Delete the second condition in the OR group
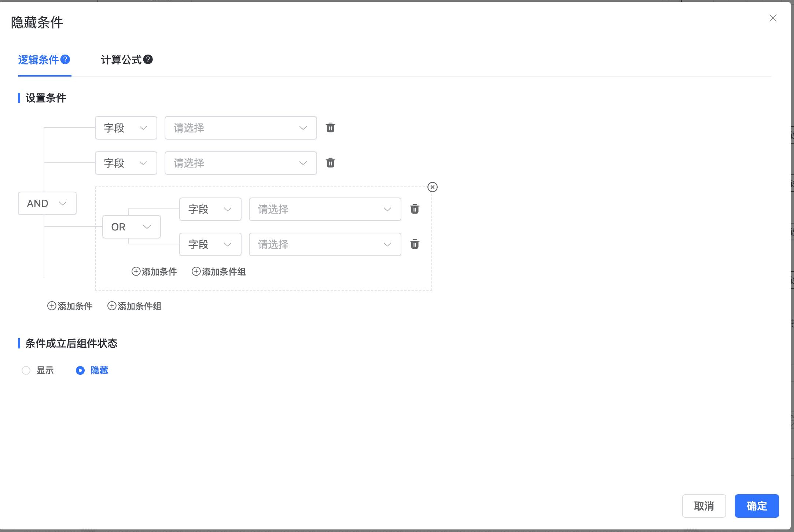The image size is (794, 532). coord(415,244)
